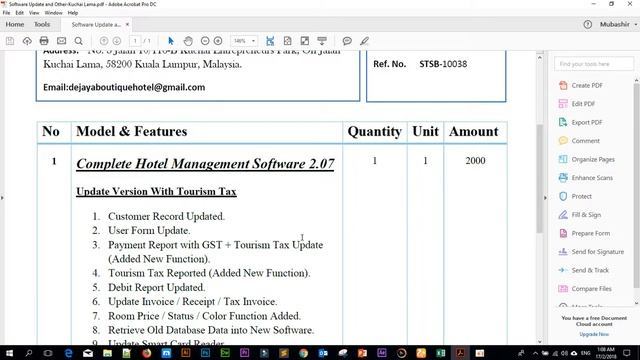
Task: Collapse the right tools pane arrow
Action: [x=545, y=198]
